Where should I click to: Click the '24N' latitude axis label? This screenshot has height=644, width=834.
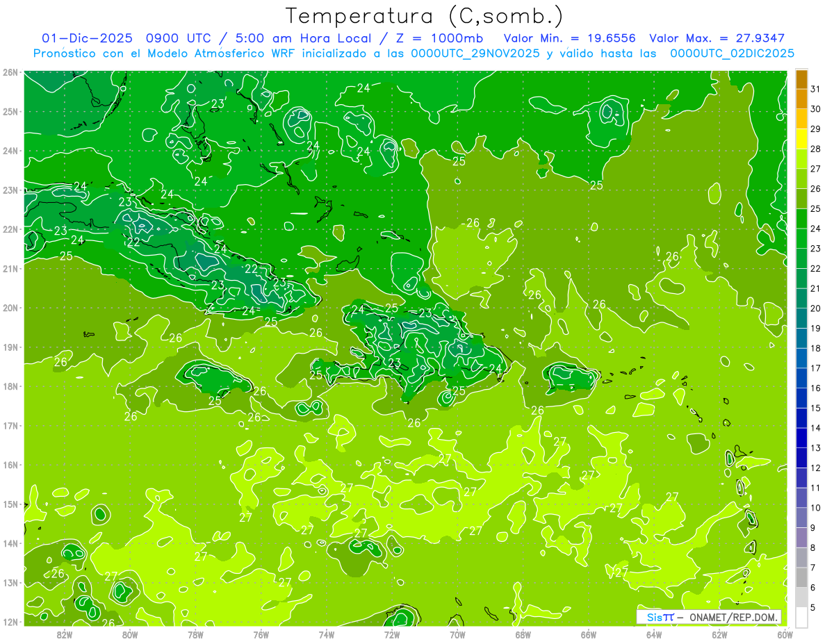pos(10,150)
